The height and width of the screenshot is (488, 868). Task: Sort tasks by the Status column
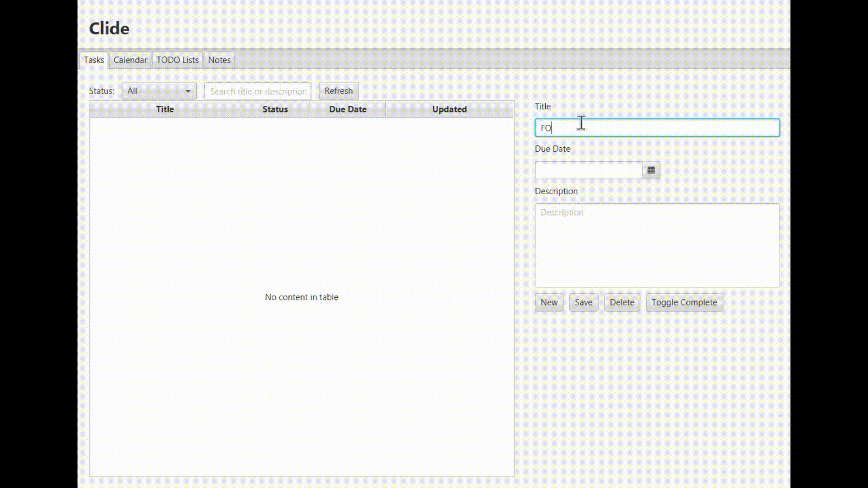click(x=275, y=109)
